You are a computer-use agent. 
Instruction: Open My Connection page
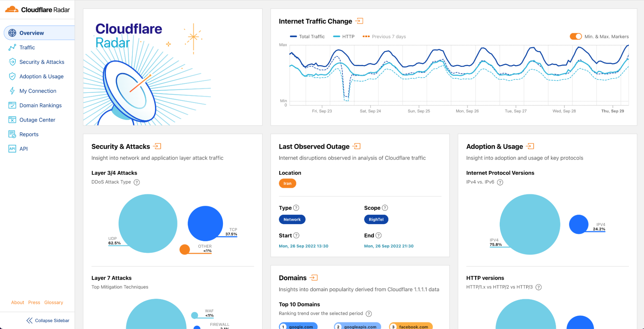(x=38, y=91)
